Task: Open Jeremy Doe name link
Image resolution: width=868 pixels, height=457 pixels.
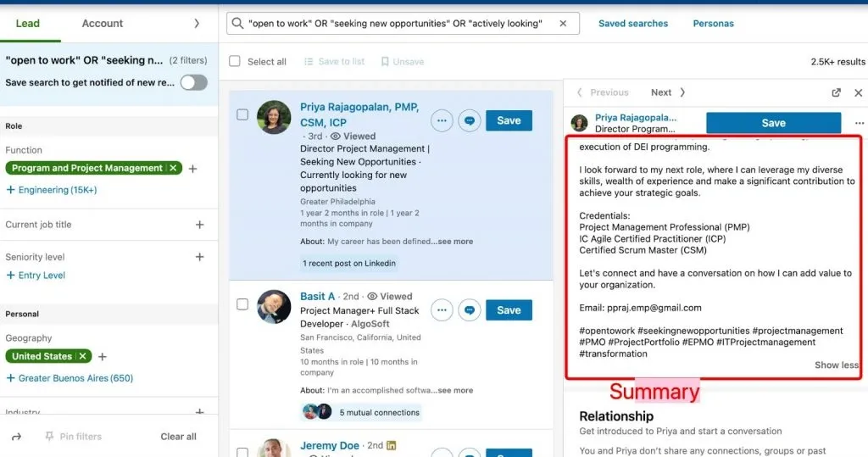Action: tap(330, 445)
